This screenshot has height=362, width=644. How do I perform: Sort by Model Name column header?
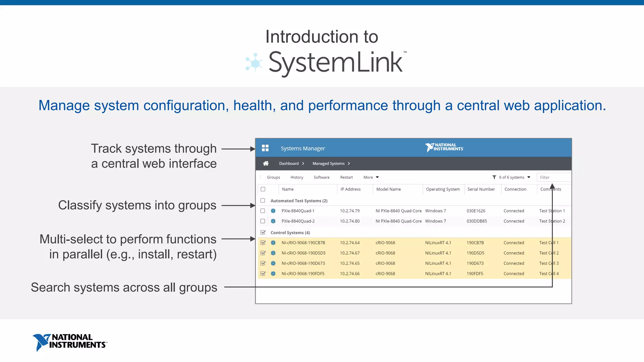tap(389, 189)
